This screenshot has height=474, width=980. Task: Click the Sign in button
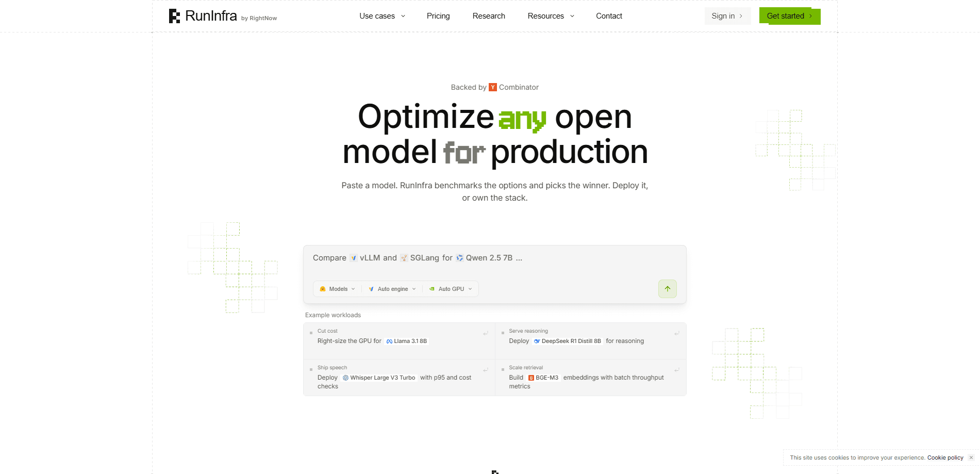pos(727,16)
